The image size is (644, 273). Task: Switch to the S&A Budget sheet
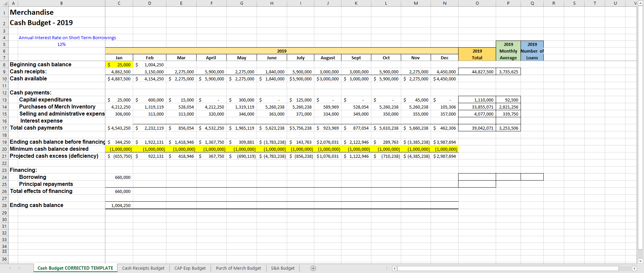283,268
